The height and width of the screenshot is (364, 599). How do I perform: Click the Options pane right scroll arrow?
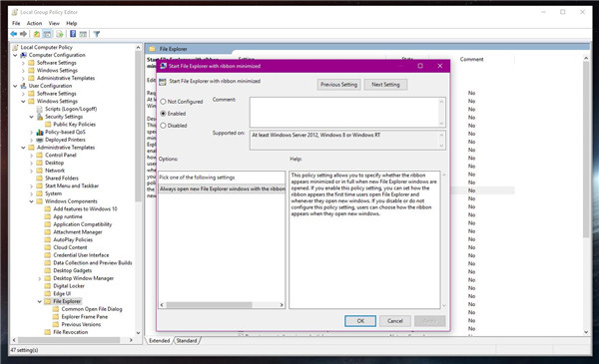pyautogui.click(x=282, y=305)
